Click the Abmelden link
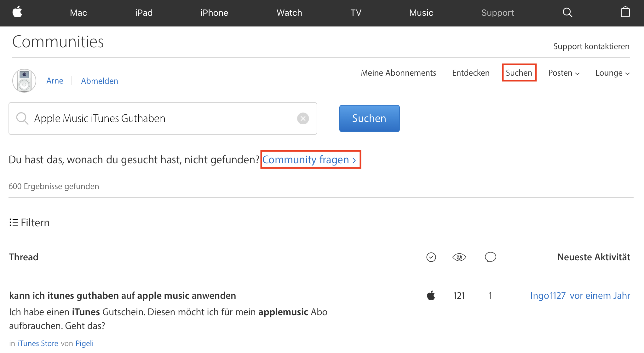 100,81
